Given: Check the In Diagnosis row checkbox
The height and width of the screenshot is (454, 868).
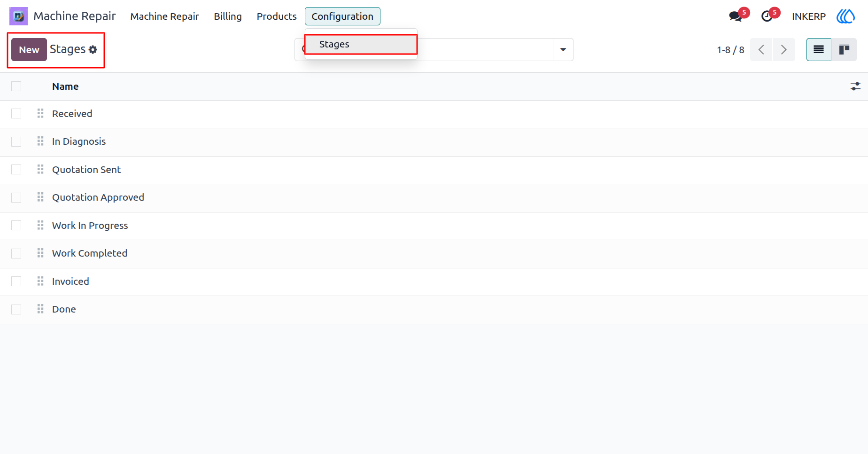Looking at the screenshot, I should point(16,141).
